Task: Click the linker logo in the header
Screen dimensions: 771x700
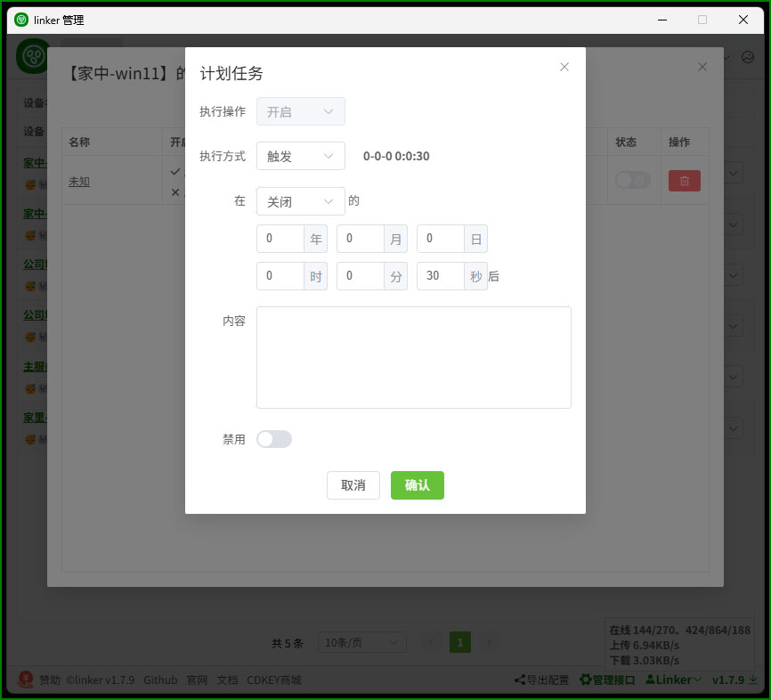Action: 34,57
